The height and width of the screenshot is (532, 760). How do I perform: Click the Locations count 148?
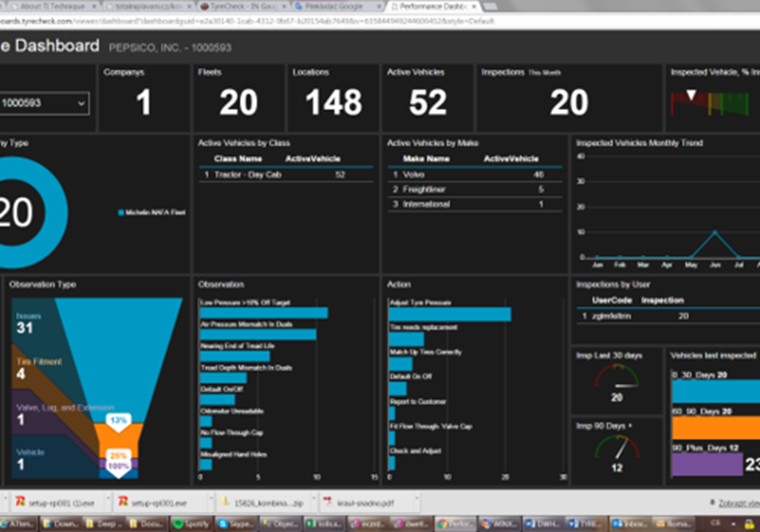333,103
